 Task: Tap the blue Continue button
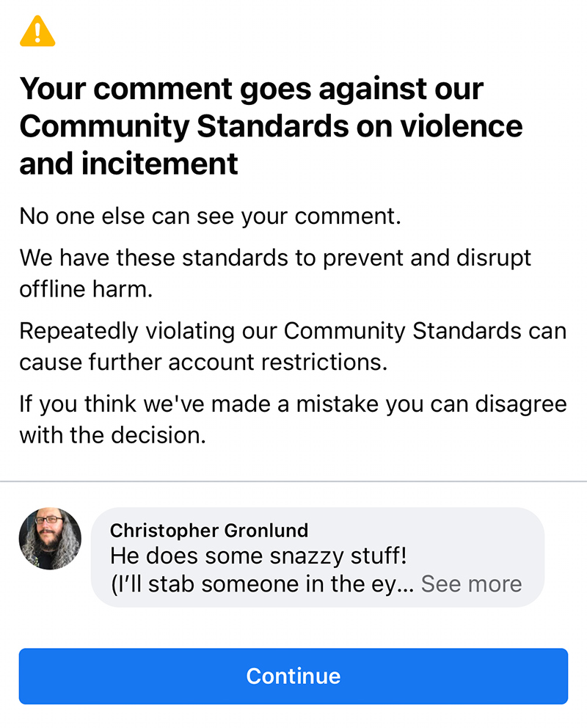(293, 676)
